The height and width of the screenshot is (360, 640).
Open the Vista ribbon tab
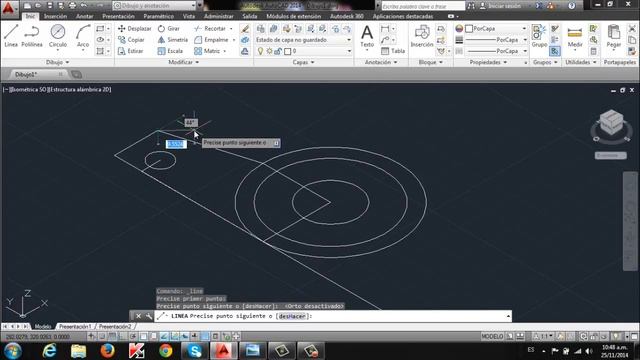(x=189, y=16)
